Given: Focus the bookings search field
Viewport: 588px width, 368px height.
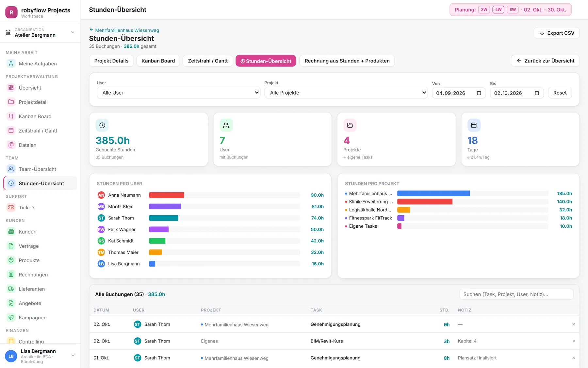Looking at the screenshot, I should point(516,294).
